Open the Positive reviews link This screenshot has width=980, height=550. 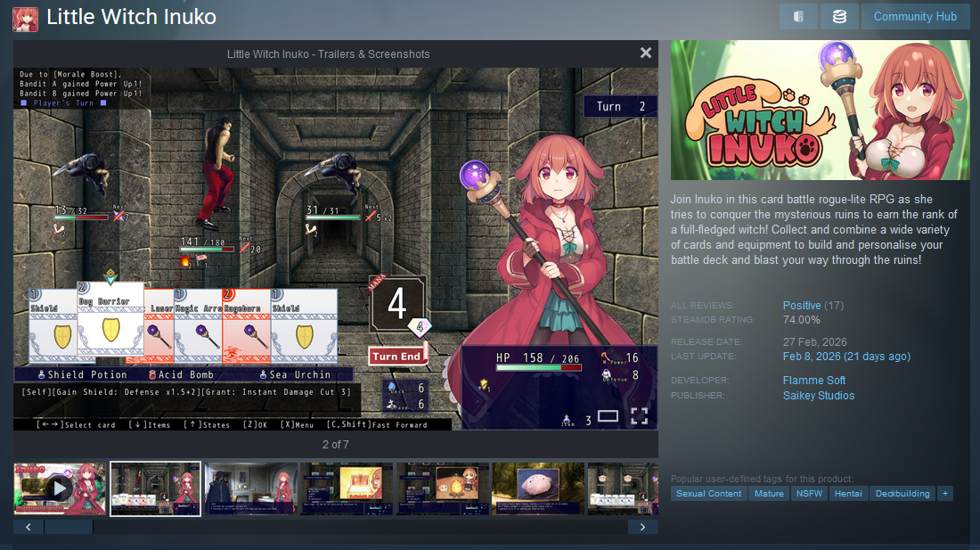point(801,305)
